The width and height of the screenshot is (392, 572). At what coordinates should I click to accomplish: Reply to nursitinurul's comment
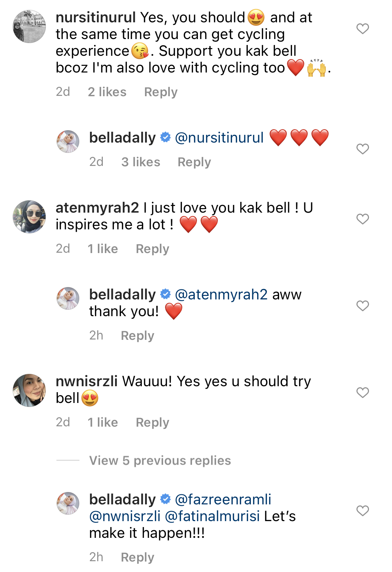click(x=161, y=92)
